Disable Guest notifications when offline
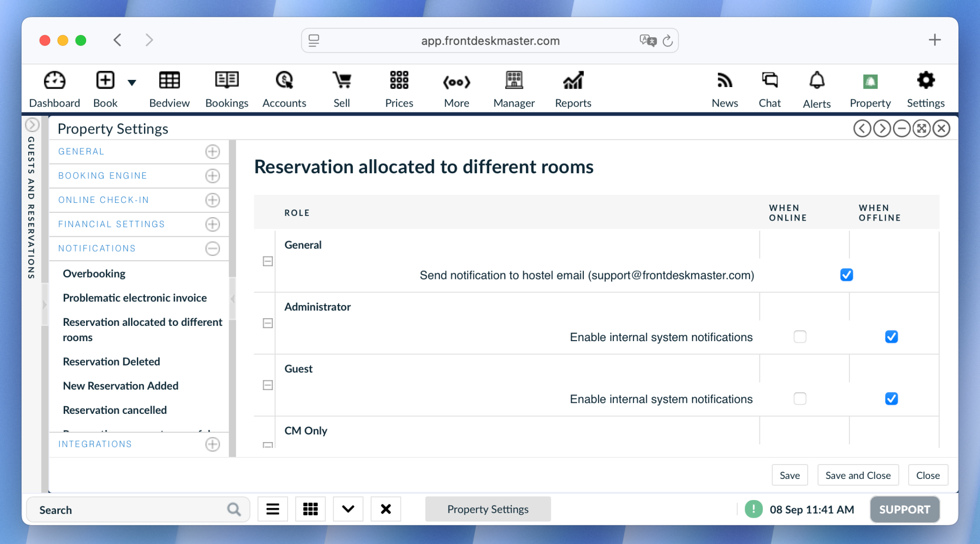The height and width of the screenshot is (544, 980). [891, 399]
